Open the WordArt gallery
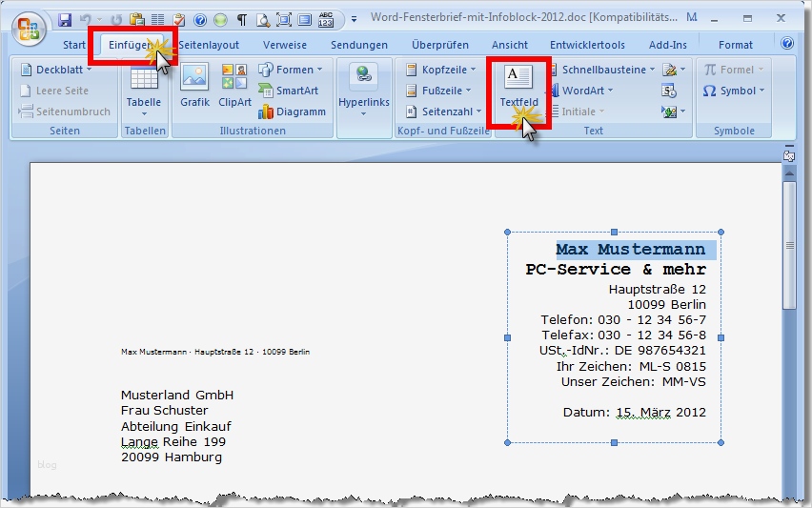This screenshot has width=812, height=508. pyautogui.click(x=581, y=91)
